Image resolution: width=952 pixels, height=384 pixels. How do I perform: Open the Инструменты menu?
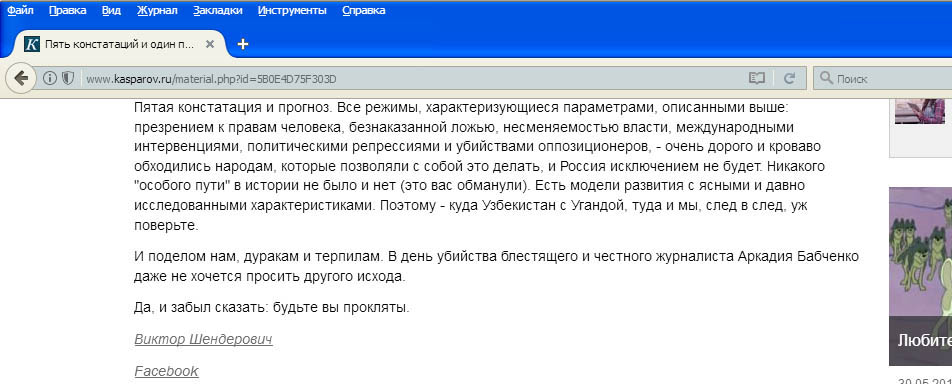(x=291, y=10)
